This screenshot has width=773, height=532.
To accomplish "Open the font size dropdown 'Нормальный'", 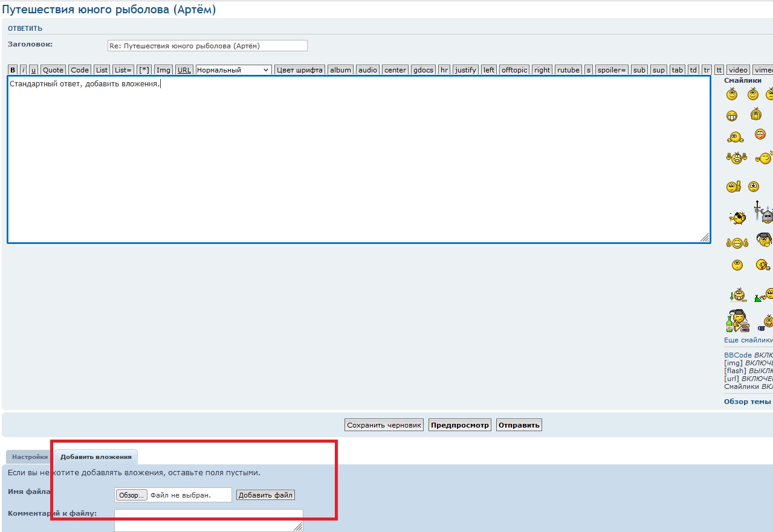I will coord(233,70).
